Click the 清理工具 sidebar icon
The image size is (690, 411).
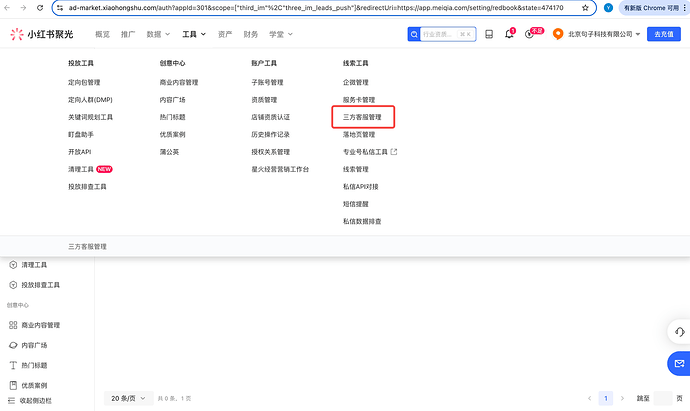point(13,265)
